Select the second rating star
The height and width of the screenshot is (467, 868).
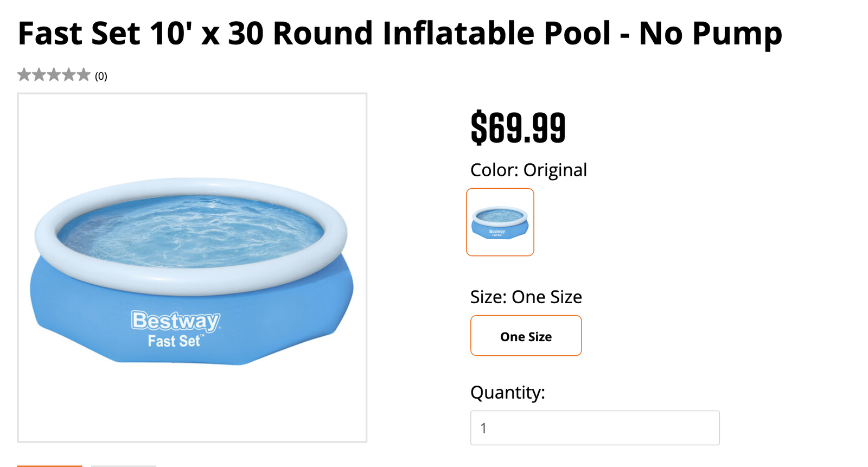(39, 75)
